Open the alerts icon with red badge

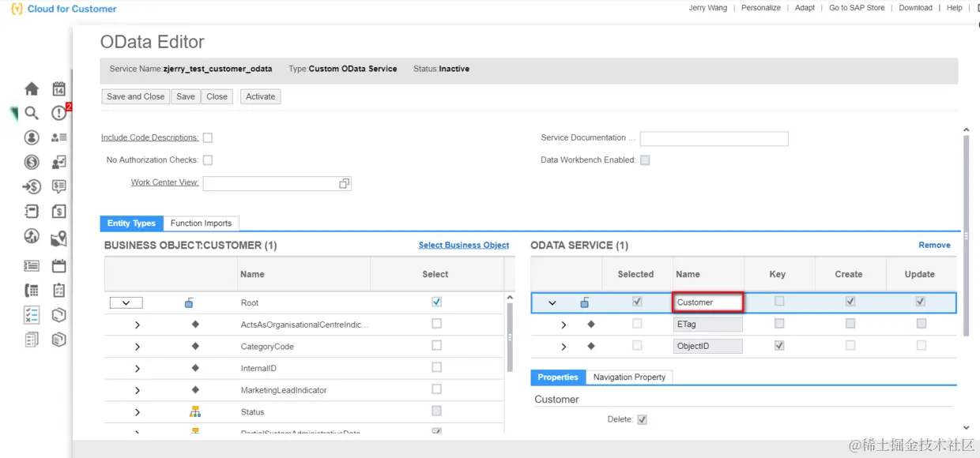[59, 113]
